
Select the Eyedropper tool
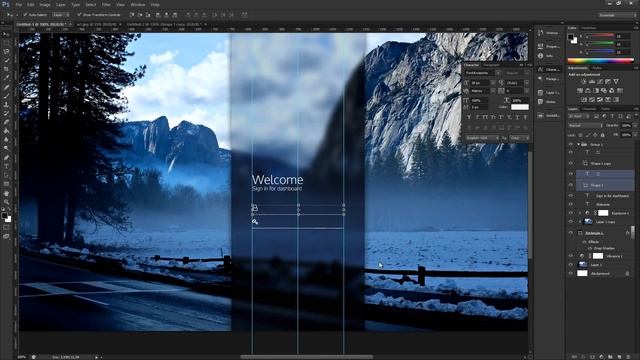tap(6, 78)
